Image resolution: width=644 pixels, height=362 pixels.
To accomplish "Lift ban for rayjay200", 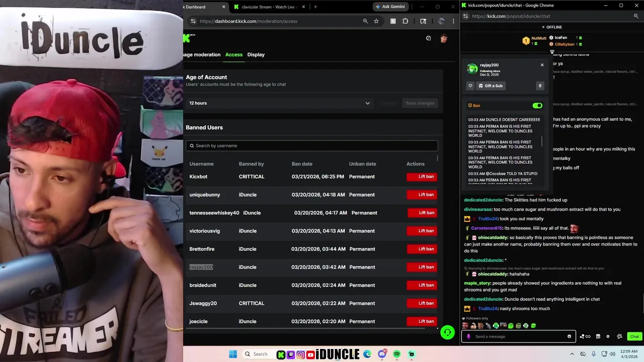I will pos(422,267).
